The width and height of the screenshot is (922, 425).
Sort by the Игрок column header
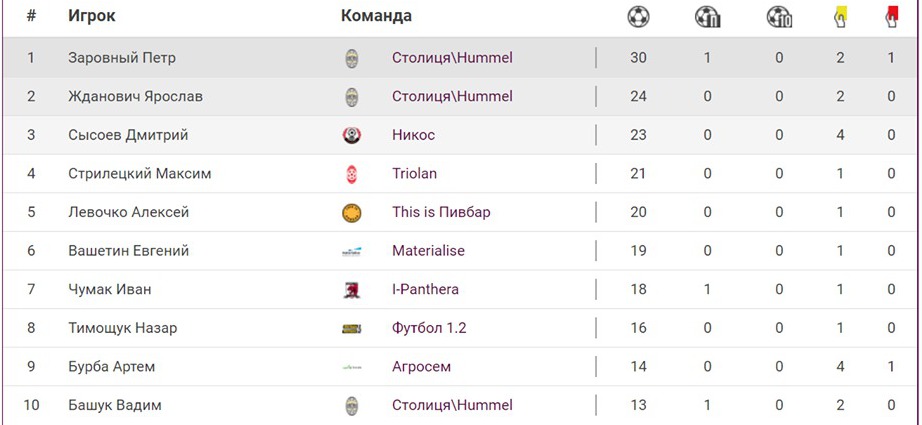pos(92,16)
